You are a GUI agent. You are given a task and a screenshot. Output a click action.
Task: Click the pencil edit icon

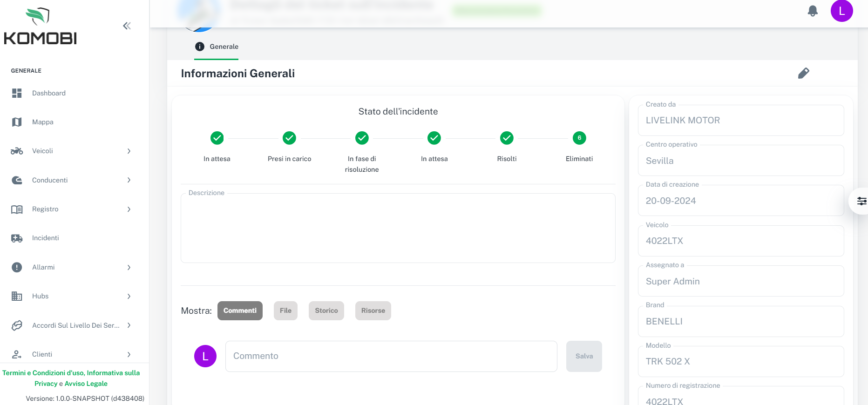coord(803,74)
